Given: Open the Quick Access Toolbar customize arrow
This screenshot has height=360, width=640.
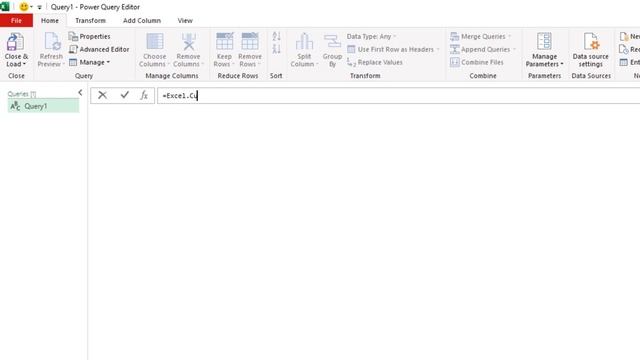Looking at the screenshot, I should pos(40,7).
